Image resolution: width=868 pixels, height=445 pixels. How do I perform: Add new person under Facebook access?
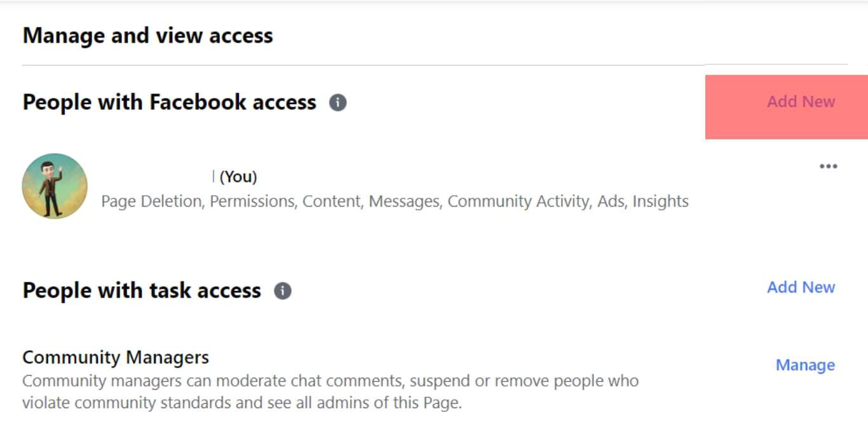click(801, 102)
